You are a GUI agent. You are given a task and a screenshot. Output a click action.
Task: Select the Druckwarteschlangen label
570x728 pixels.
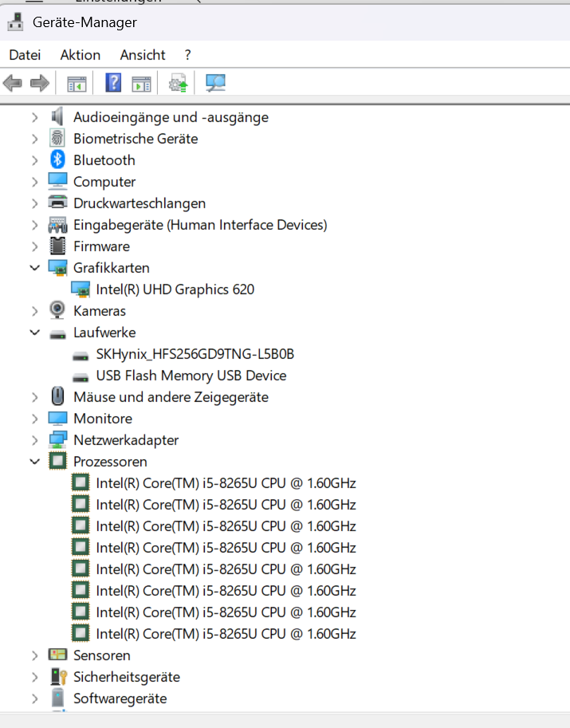point(140,203)
